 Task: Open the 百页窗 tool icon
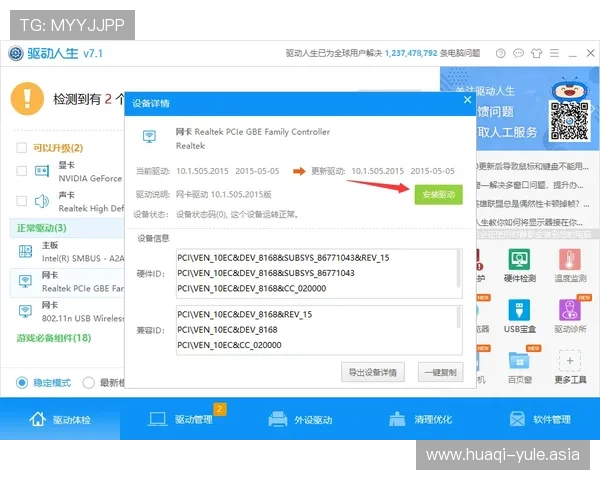coord(519,361)
